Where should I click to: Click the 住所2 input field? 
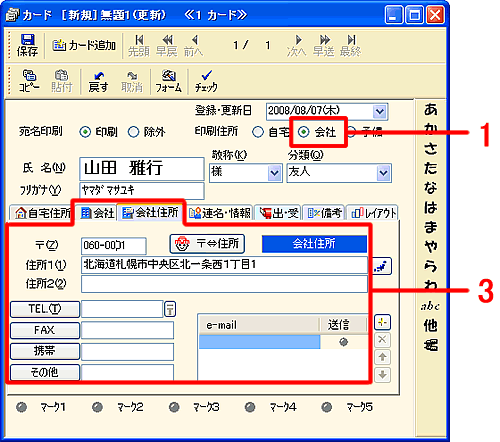tap(224, 284)
